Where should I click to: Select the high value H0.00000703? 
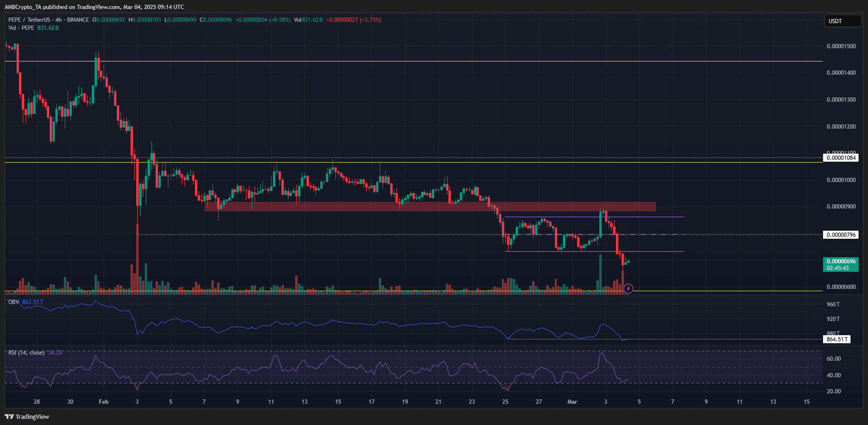click(145, 20)
